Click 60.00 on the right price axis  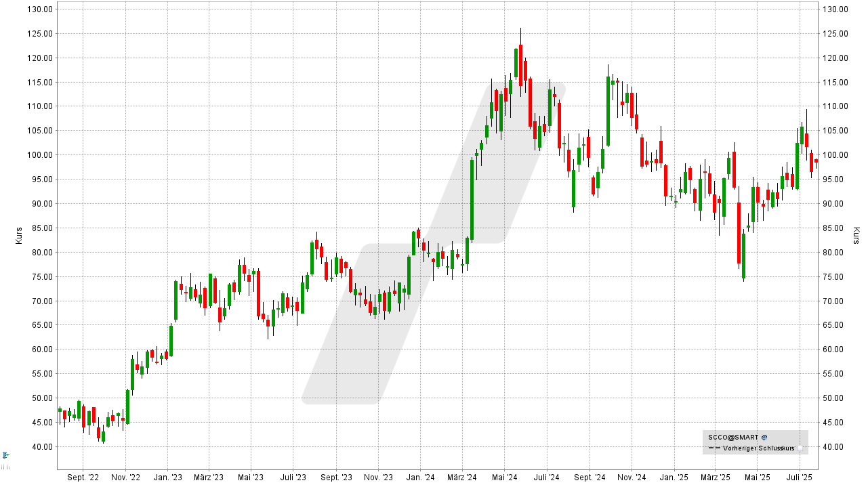click(x=832, y=350)
